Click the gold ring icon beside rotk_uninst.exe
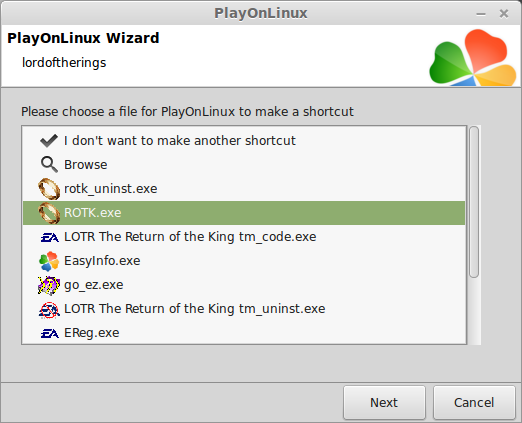The height and width of the screenshot is (423, 522). [x=49, y=189]
